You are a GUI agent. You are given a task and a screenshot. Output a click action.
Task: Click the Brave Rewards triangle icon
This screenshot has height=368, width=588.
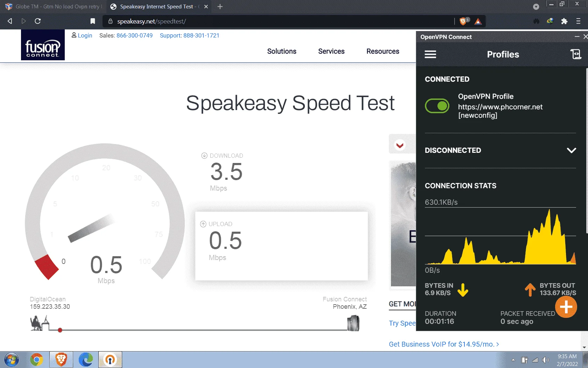pos(478,22)
